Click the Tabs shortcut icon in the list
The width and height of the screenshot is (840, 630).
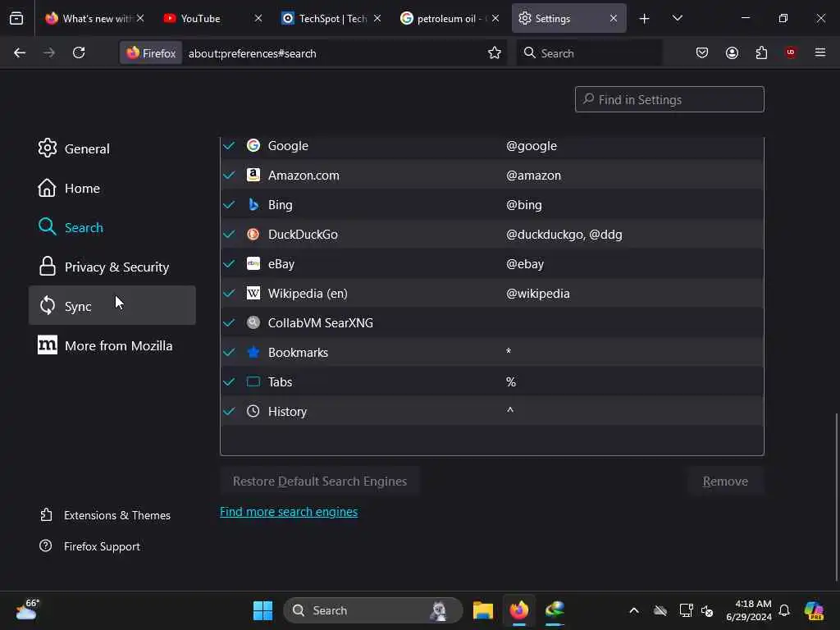pyautogui.click(x=253, y=381)
